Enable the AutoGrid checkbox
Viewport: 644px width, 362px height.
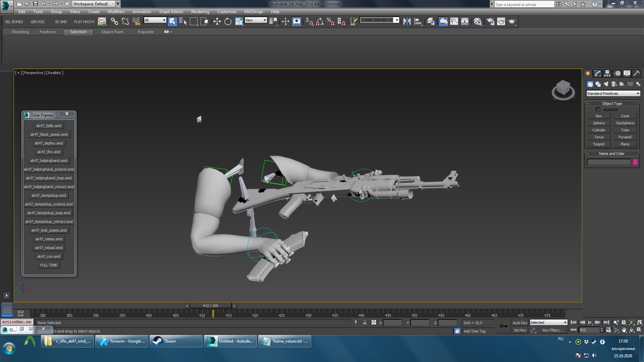(598, 110)
